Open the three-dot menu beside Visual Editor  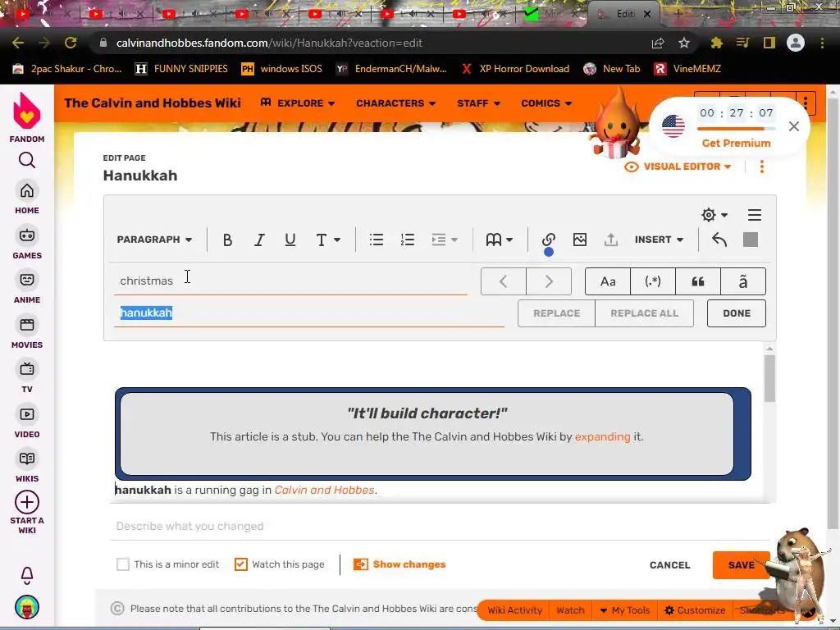tap(762, 167)
